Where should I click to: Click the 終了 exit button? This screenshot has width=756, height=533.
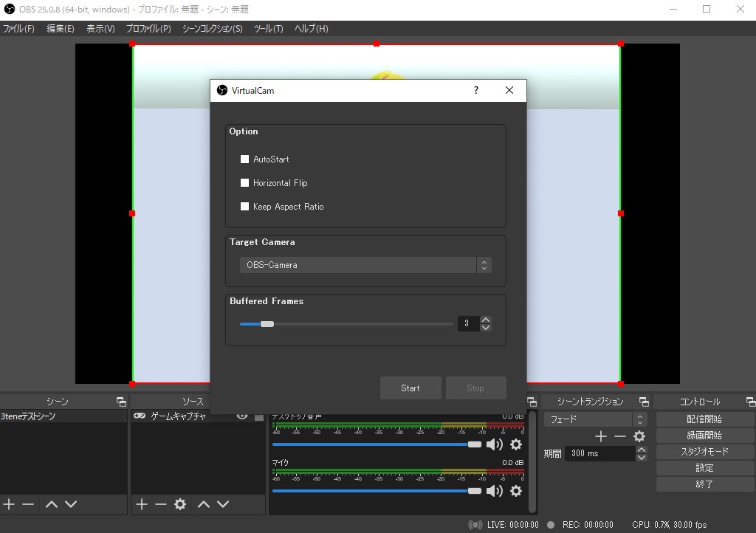[704, 484]
